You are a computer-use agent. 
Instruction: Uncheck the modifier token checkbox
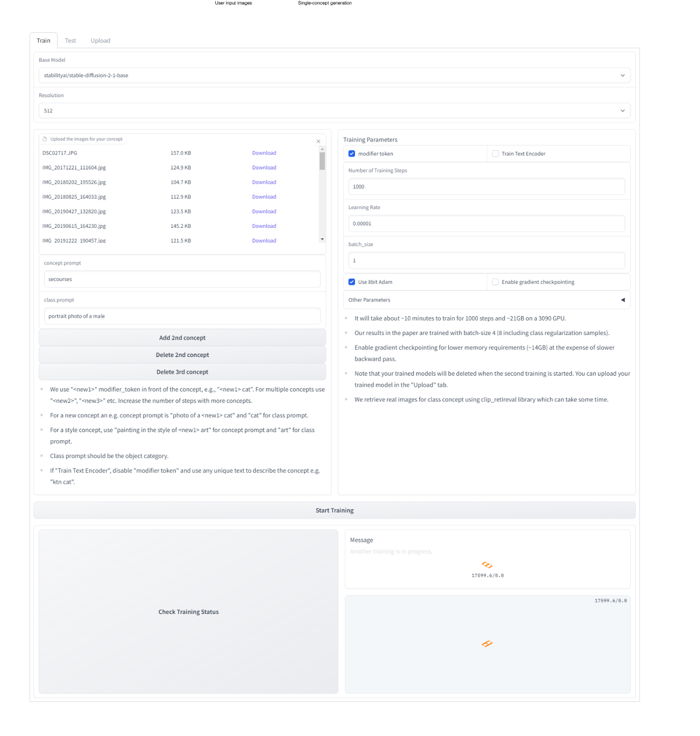coord(352,154)
